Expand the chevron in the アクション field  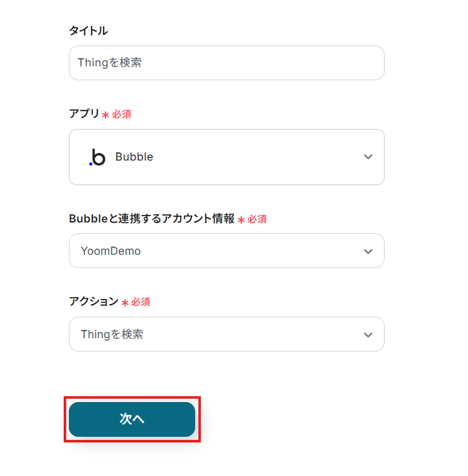pyautogui.click(x=368, y=335)
